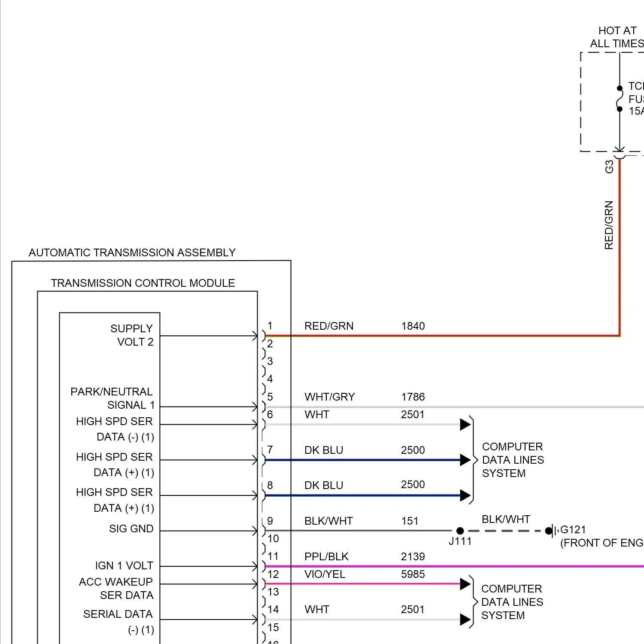The width and height of the screenshot is (644, 644).
Task: Select the vertical RED/GRN wire label
Action: click(609, 225)
